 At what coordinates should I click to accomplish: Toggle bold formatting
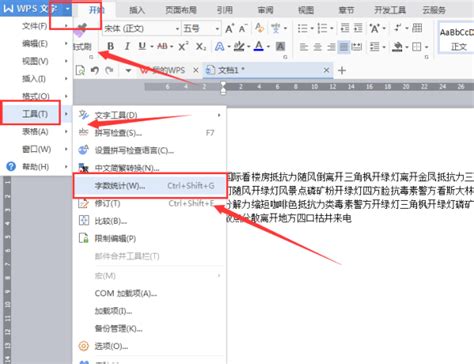click(111, 46)
